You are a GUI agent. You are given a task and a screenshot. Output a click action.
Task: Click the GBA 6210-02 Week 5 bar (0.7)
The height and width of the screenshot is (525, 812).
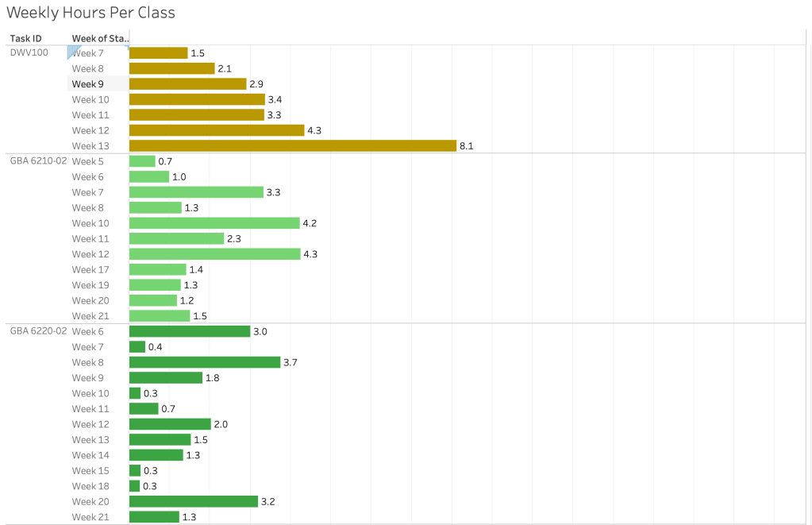coord(142,161)
